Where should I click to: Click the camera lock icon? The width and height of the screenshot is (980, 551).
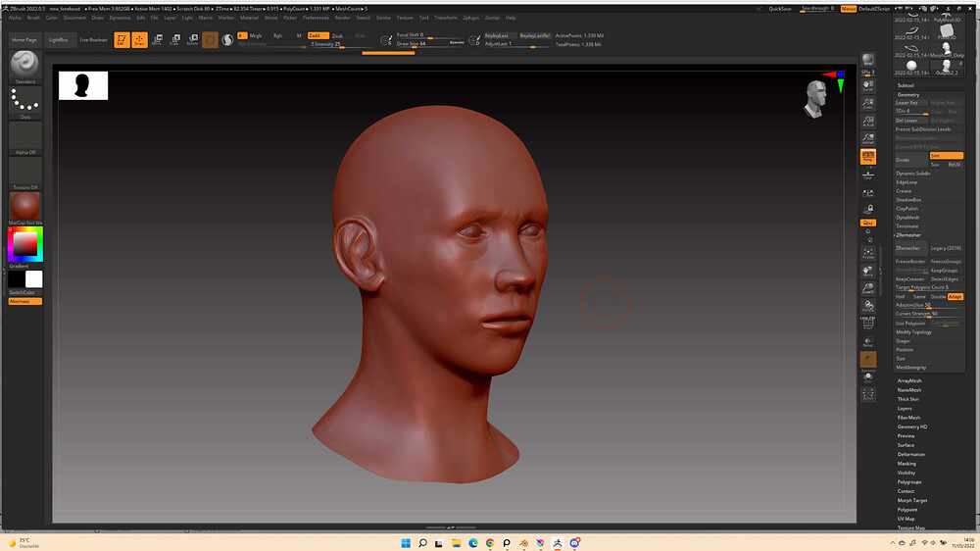(x=868, y=209)
